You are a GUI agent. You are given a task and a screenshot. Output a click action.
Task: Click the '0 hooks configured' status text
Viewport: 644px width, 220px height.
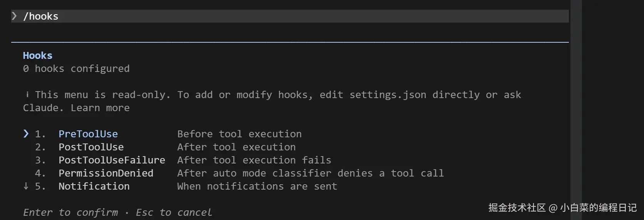coord(76,68)
